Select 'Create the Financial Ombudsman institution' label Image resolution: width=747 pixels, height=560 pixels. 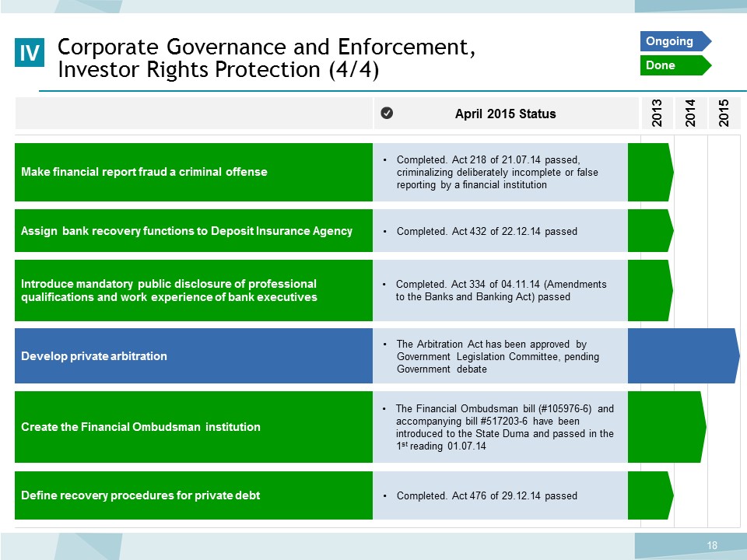coord(194,427)
